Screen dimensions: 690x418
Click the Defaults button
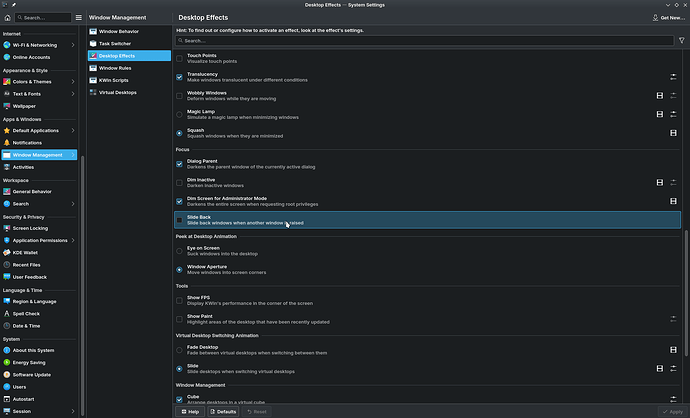pyautogui.click(x=223, y=412)
